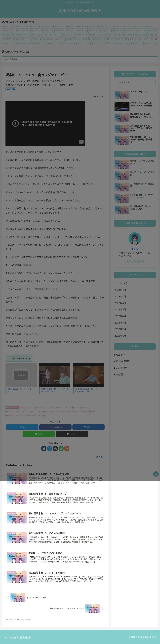
Task: Open popular article 坂本塾 5 宇宙人達との出会い
Action: (135, 164)
